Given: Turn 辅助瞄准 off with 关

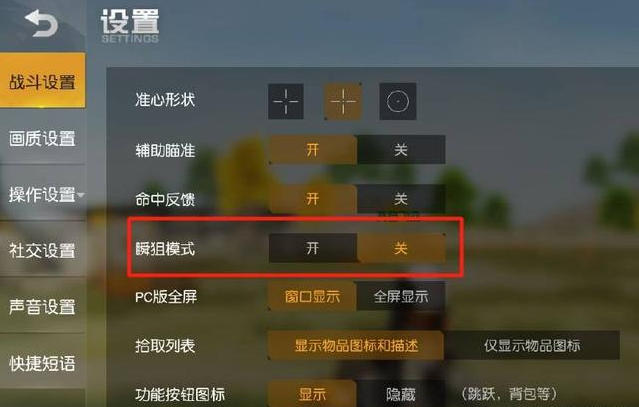Looking at the screenshot, I should coord(401,150).
